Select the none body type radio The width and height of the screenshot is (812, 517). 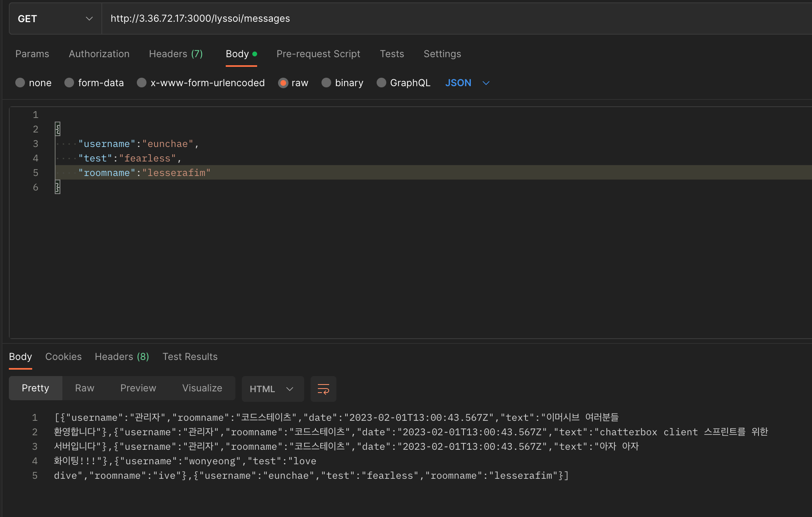click(x=21, y=83)
